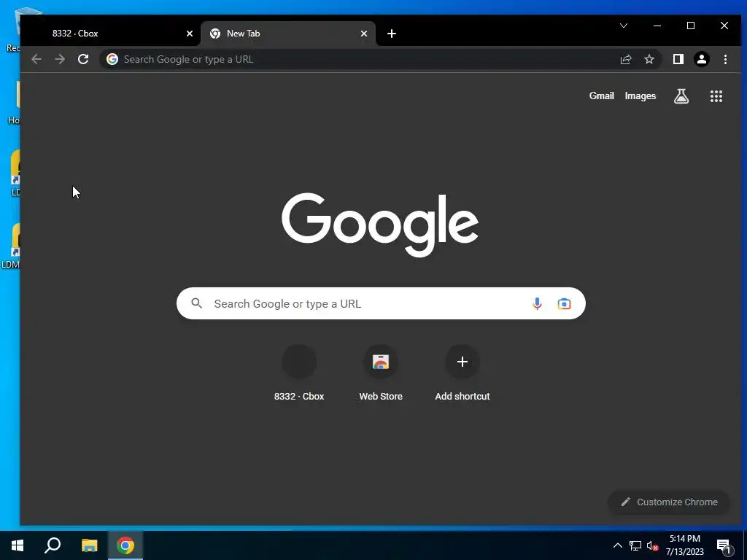Viewport: 747px width, 560px height.
Task: Click the magnifier icon in the search box
Action: [x=197, y=303]
